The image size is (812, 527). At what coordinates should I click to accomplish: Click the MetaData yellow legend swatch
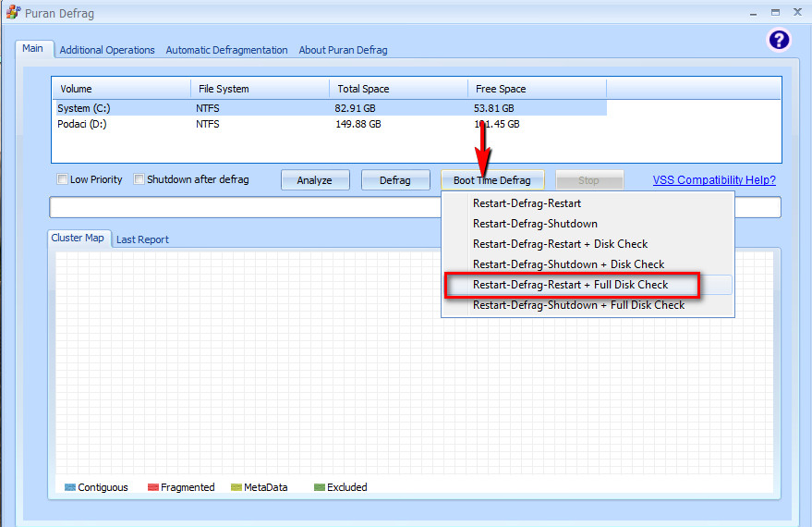click(x=236, y=487)
